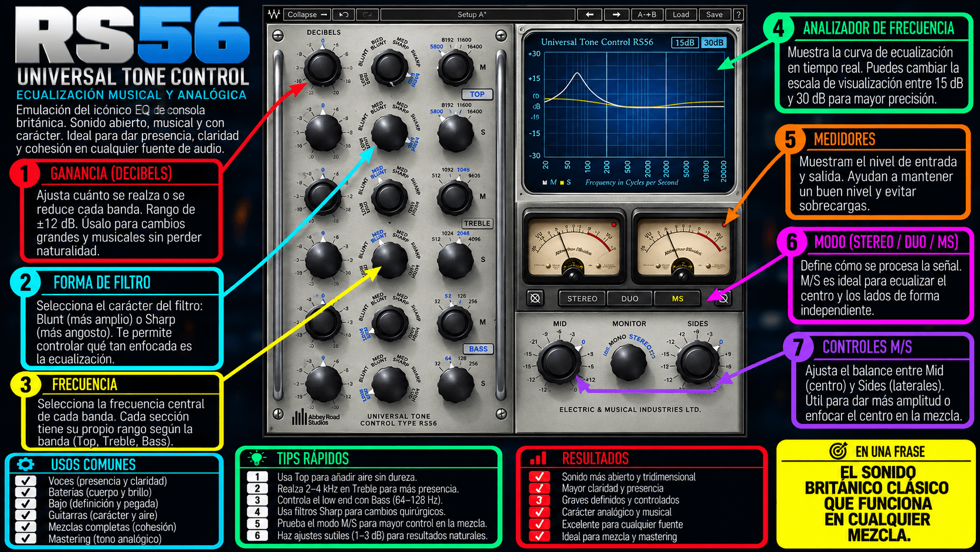Adjust the MID level knob
Image resolution: width=980 pixels, height=552 pixels.
point(558,361)
